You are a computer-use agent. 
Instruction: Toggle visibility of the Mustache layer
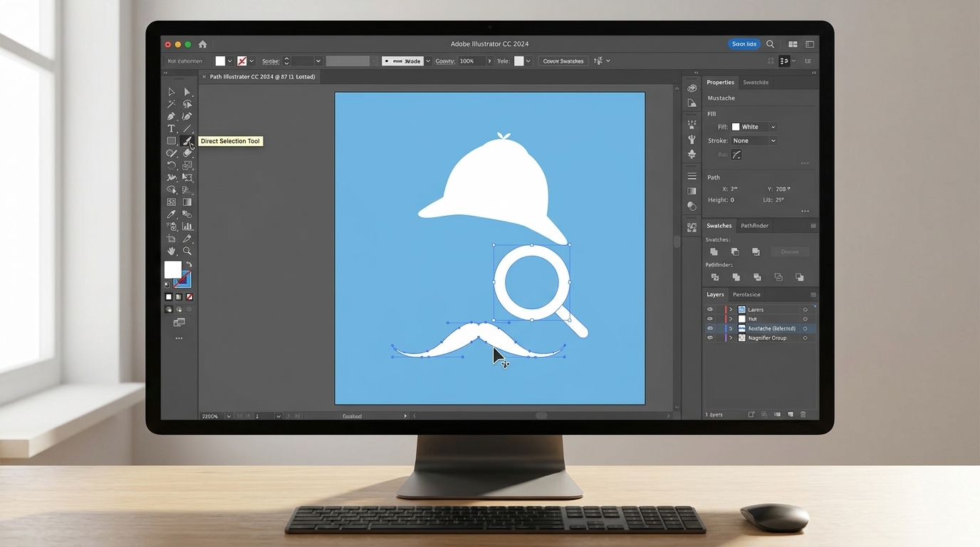pyautogui.click(x=709, y=328)
